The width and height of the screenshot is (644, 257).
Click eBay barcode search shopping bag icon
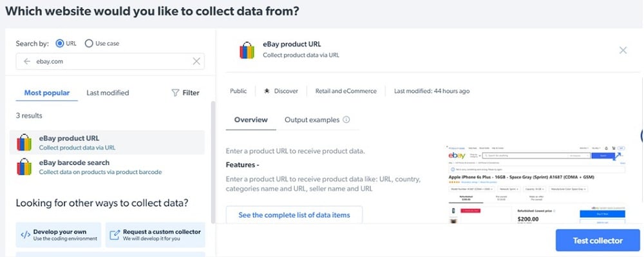coord(24,167)
